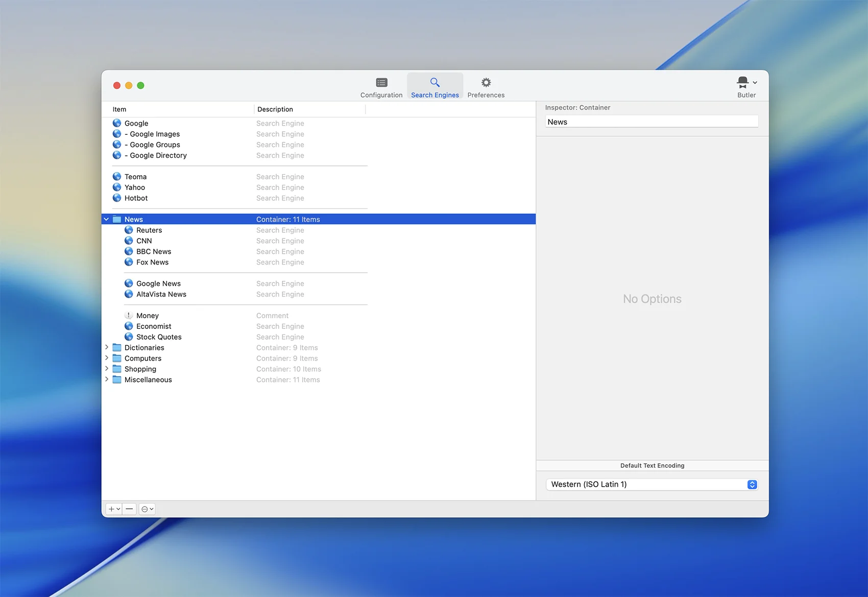
Task: Collapse the News container
Action: pyautogui.click(x=106, y=220)
